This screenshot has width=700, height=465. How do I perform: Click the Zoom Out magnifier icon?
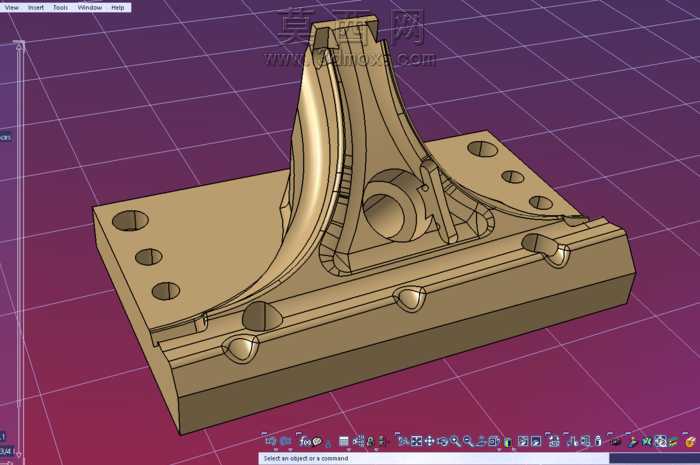click(x=468, y=442)
